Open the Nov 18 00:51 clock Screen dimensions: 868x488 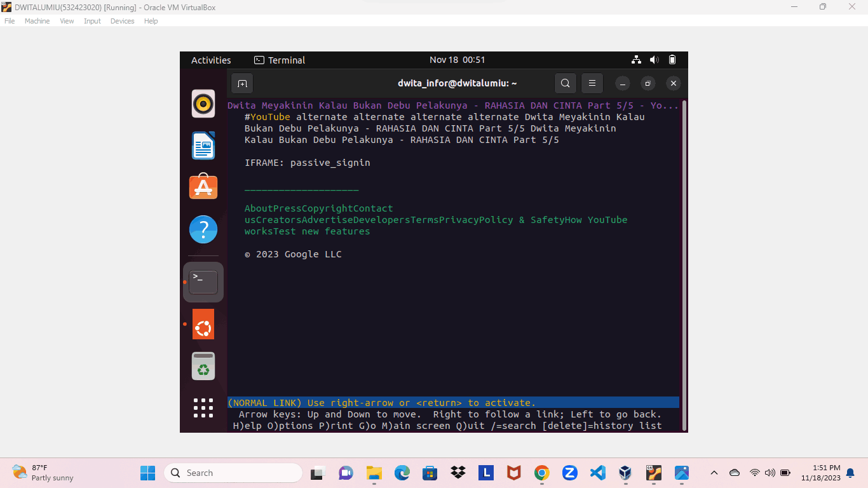tap(457, 60)
